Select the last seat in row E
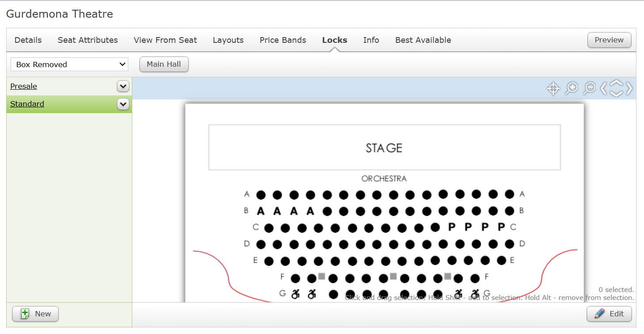This screenshot has height=334, width=644. [x=501, y=260]
